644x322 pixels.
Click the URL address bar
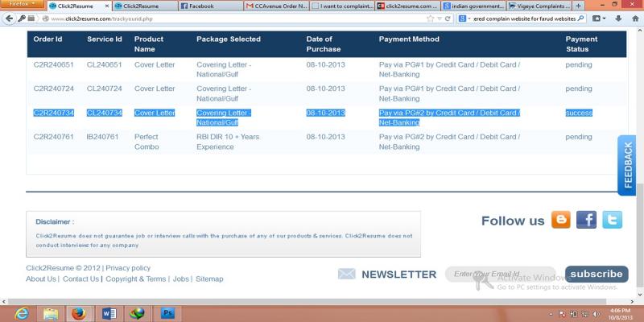click(234, 19)
